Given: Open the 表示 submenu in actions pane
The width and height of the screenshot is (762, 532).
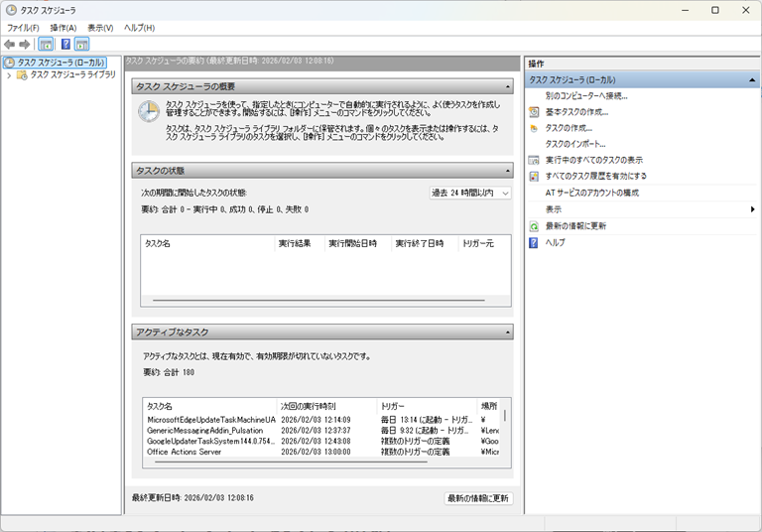Looking at the screenshot, I should click(x=752, y=209).
